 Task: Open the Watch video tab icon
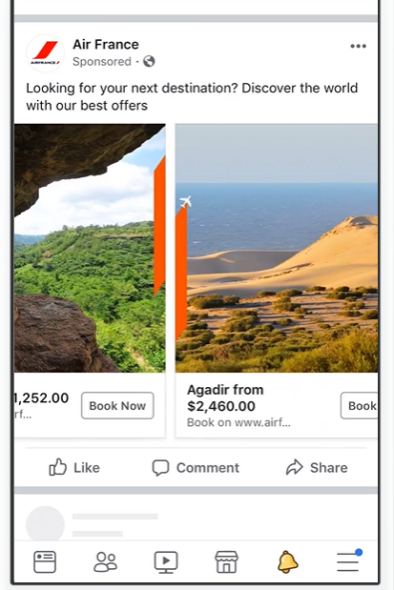coord(166,562)
